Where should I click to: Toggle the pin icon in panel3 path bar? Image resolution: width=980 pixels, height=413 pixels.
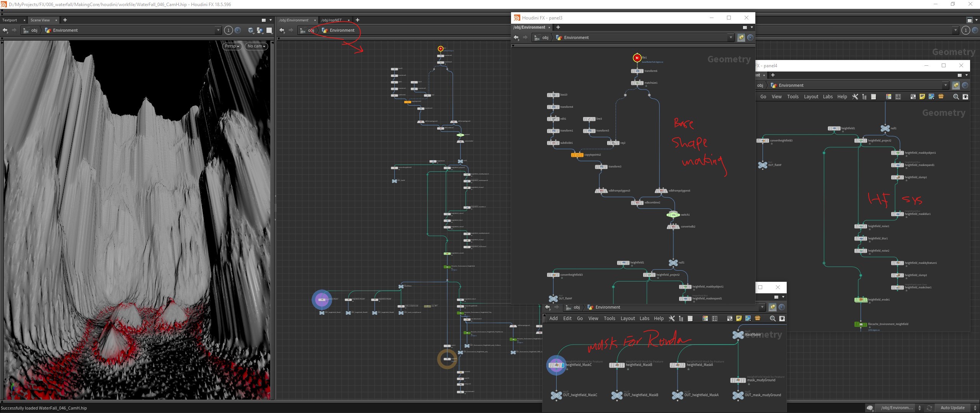click(741, 37)
